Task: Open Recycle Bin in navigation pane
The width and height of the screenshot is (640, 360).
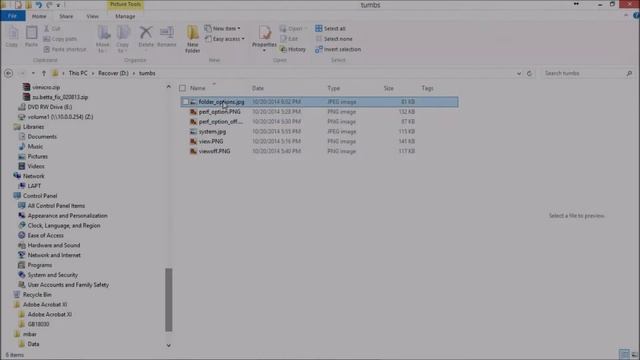Action: [x=37, y=295]
